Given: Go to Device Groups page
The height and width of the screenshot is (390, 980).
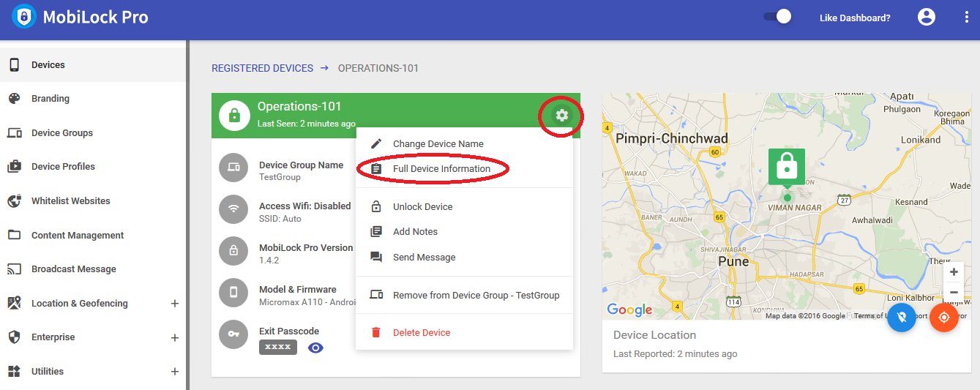Looking at the screenshot, I should [x=92, y=133].
